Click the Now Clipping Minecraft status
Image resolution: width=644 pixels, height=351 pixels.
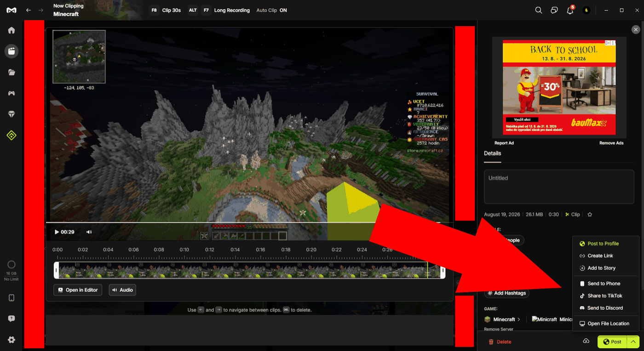pyautogui.click(x=69, y=10)
